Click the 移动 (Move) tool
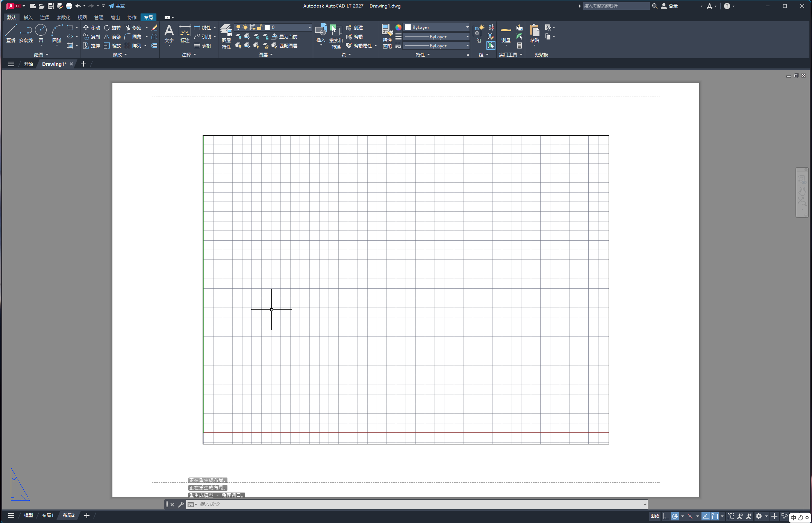This screenshot has width=812, height=523. click(91, 27)
